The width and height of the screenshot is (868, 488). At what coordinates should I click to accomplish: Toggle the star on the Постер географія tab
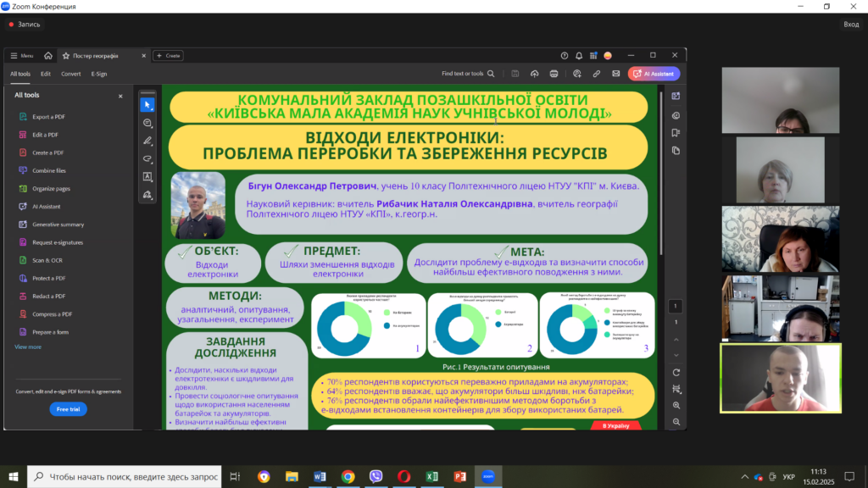pos(66,56)
